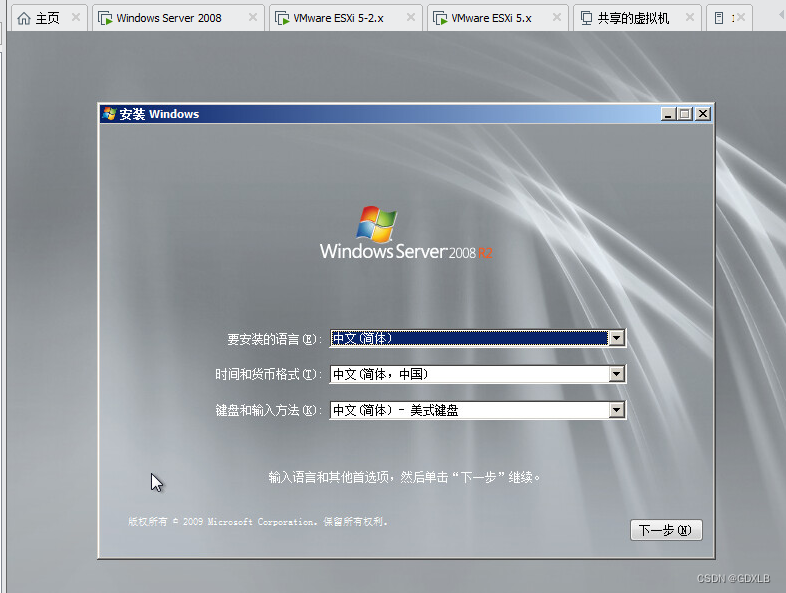The image size is (786, 593).
Task: Click the 下一步(N) button
Action: pyautogui.click(x=666, y=530)
